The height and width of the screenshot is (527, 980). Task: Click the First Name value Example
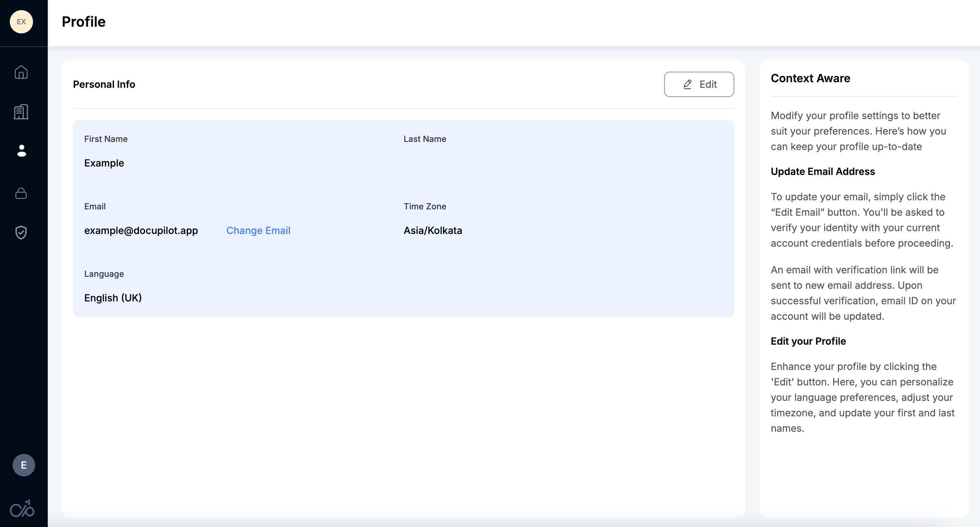[x=104, y=163]
